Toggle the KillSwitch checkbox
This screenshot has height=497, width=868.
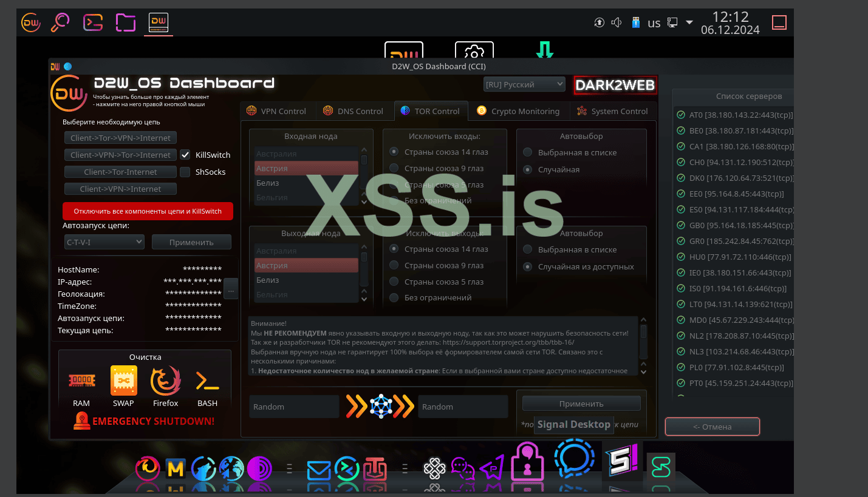pos(185,155)
